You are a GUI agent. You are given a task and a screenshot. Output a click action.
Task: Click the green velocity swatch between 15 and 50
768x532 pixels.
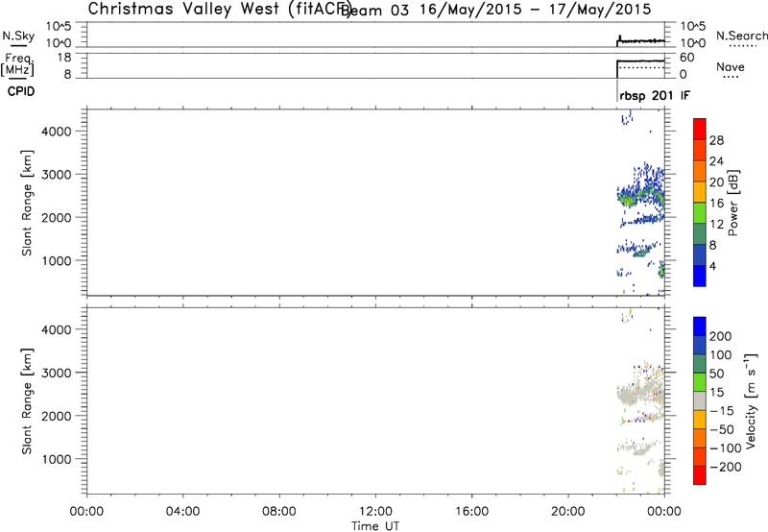700,382
